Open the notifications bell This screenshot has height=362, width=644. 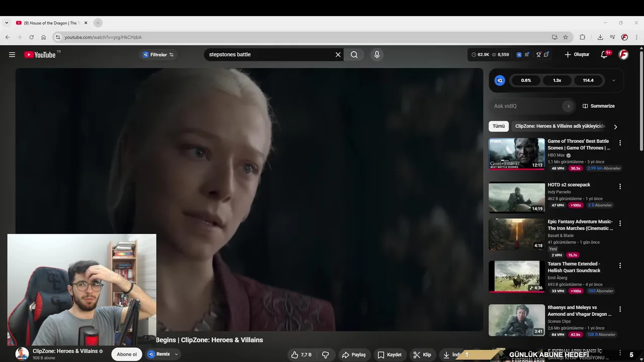(x=605, y=55)
